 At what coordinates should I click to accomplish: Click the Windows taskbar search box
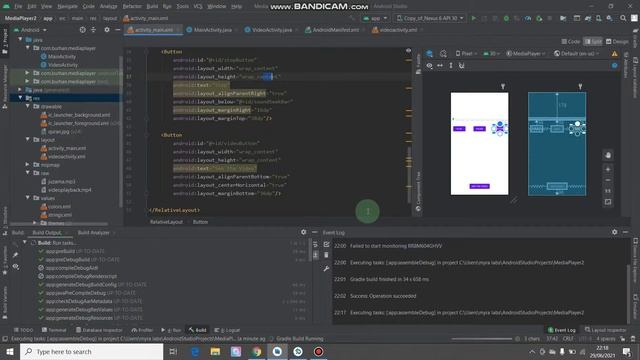91,351
